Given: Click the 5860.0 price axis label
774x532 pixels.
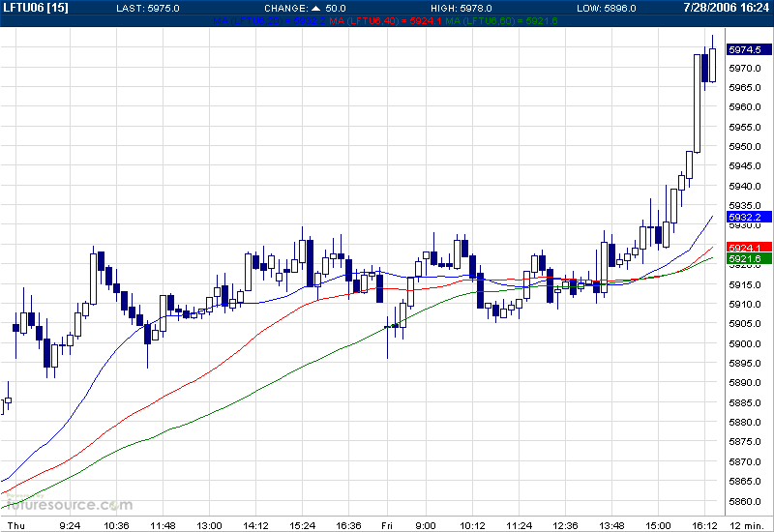Looking at the screenshot, I should (745, 501).
